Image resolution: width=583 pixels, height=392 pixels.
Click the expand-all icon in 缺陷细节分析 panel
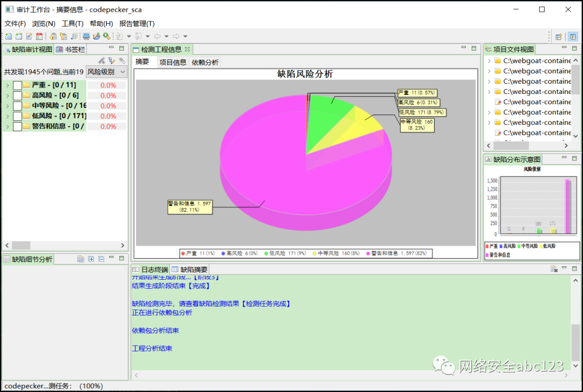(x=91, y=259)
